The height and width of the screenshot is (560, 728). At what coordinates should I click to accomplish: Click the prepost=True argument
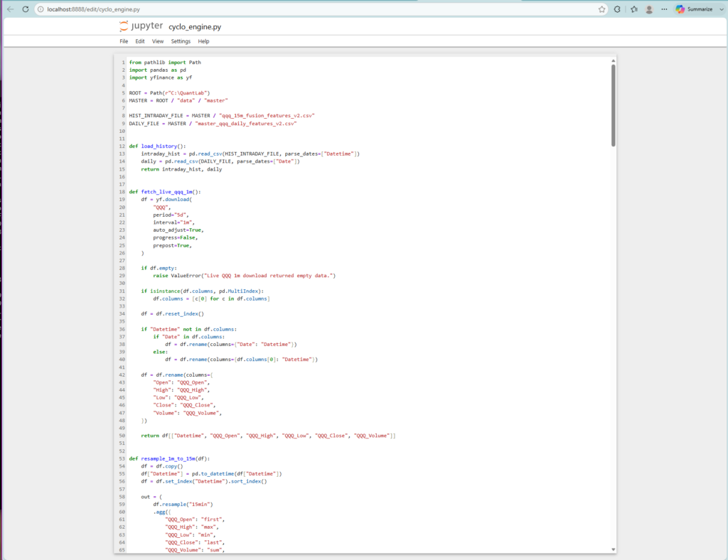coord(172,245)
